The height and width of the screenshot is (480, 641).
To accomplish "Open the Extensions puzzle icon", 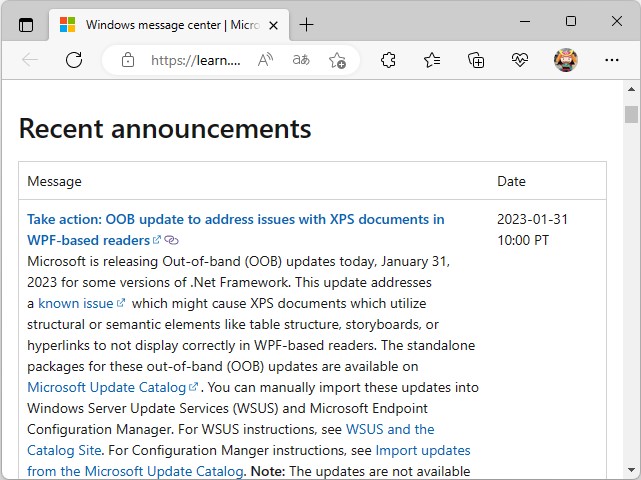I will pos(389,60).
